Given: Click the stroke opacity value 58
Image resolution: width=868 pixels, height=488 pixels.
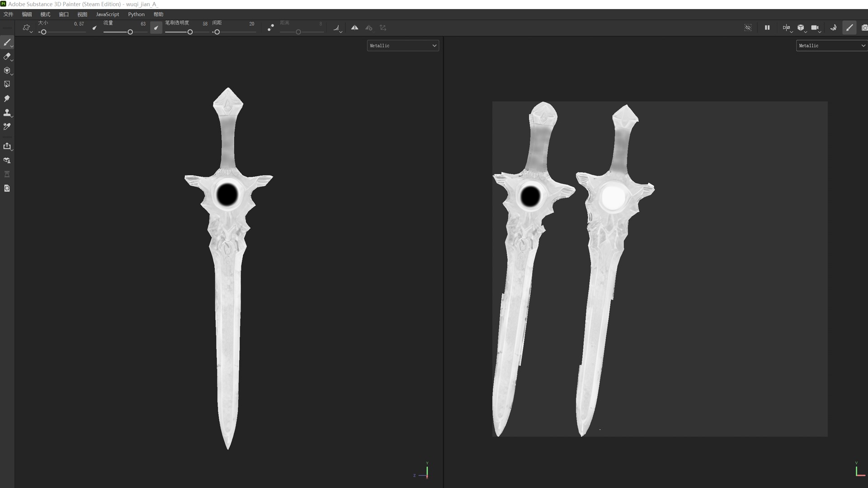Looking at the screenshot, I should click(x=205, y=24).
